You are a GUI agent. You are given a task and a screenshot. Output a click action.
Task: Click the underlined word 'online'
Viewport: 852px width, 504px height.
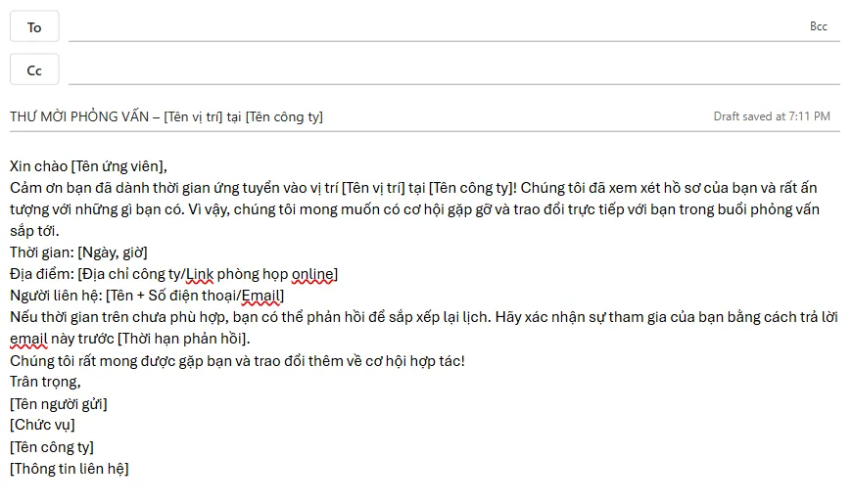312,274
